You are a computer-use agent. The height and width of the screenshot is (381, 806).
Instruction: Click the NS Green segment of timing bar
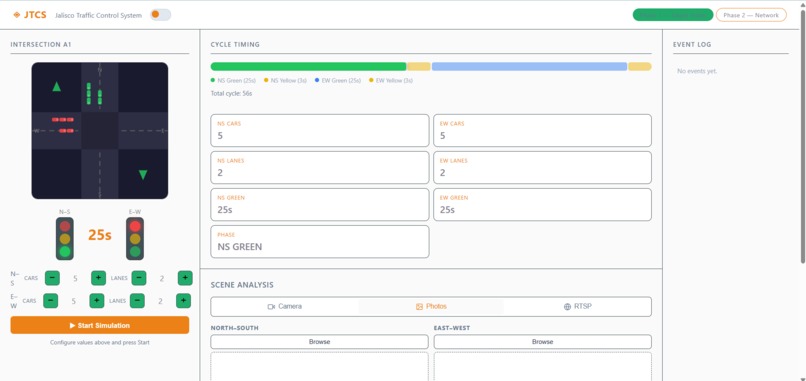tap(308, 66)
